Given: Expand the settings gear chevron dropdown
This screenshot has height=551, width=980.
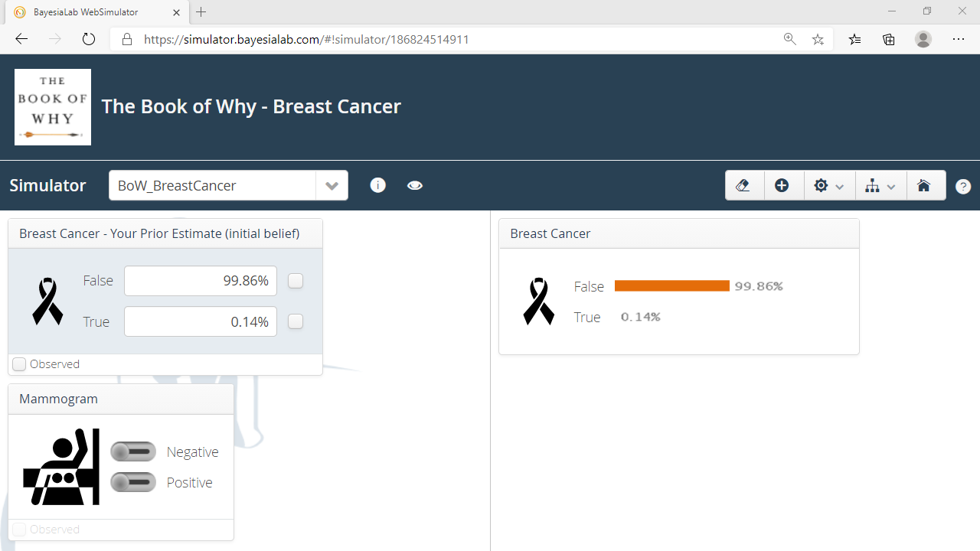Looking at the screenshot, I should click(x=839, y=185).
